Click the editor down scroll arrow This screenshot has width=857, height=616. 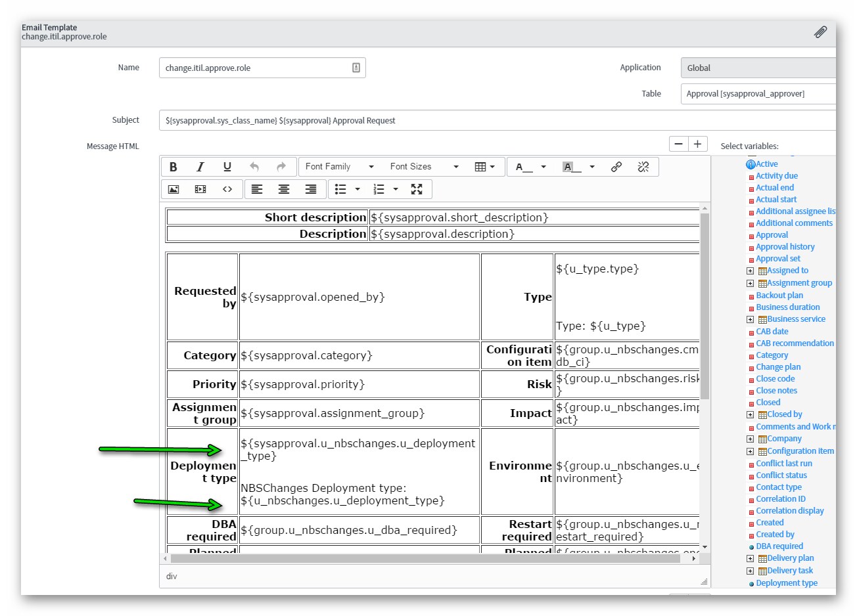(705, 547)
